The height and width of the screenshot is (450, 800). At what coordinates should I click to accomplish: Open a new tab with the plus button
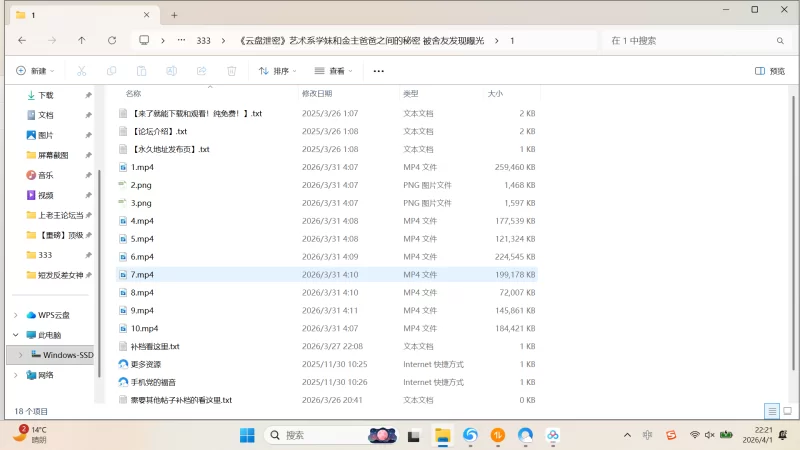(174, 15)
